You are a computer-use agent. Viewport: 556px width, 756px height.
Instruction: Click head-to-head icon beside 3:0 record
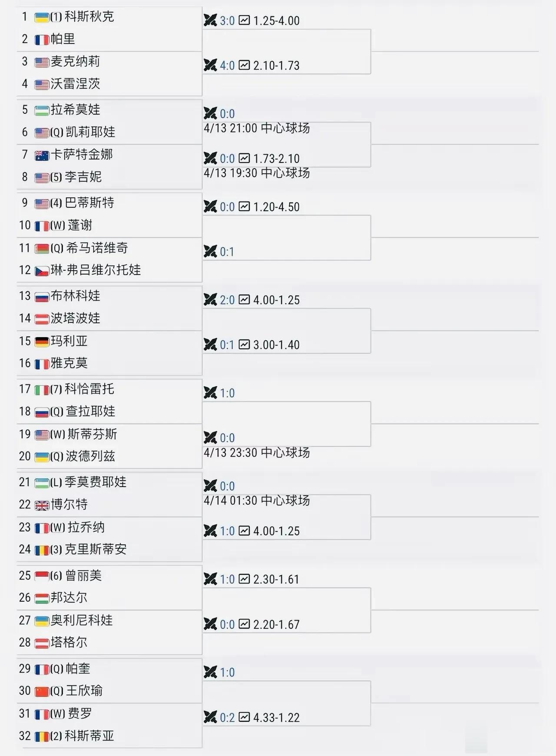(210, 20)
